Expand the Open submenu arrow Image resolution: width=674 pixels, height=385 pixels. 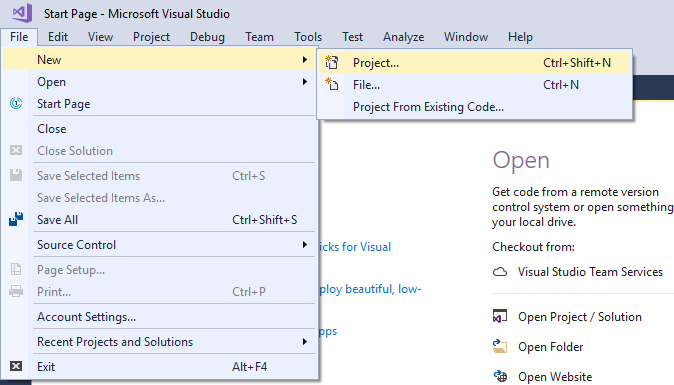pos(305,82)
